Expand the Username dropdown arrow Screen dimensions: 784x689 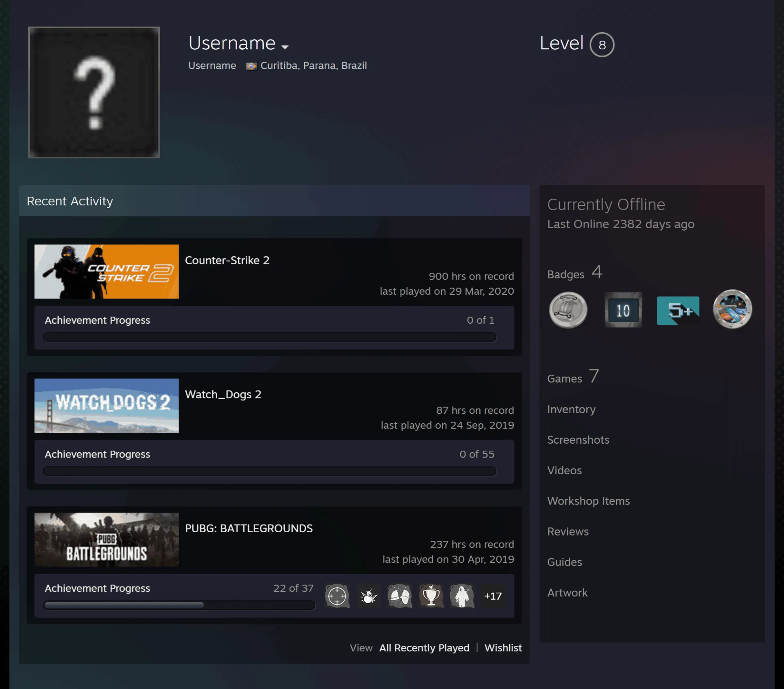tap(285, 47)
